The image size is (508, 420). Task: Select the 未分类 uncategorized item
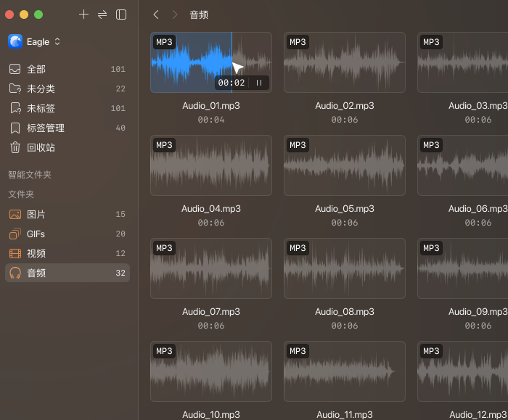(x=67, y=88)
